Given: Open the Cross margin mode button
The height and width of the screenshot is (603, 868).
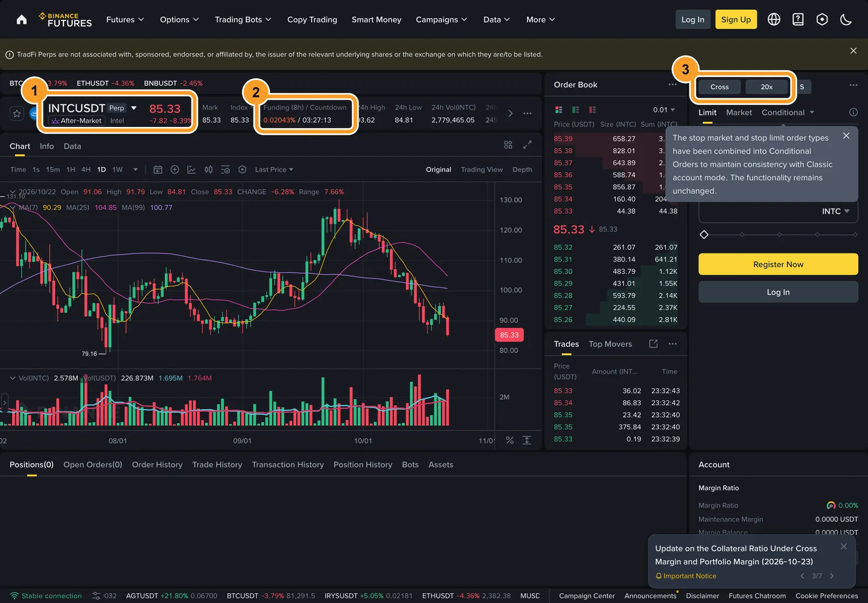Looking at the screenshot, I should point(719,87).
